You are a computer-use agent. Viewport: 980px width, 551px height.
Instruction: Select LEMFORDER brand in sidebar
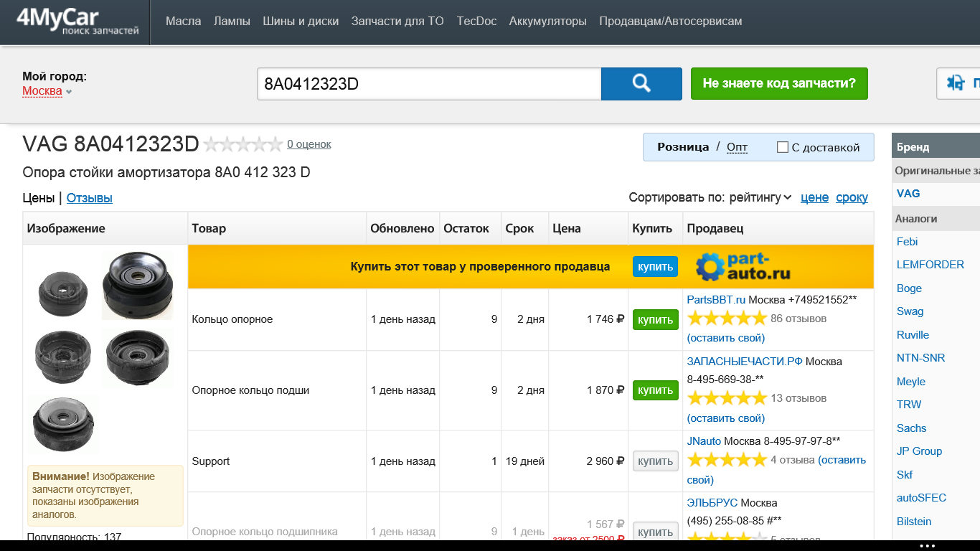click(x=930, y=265)
